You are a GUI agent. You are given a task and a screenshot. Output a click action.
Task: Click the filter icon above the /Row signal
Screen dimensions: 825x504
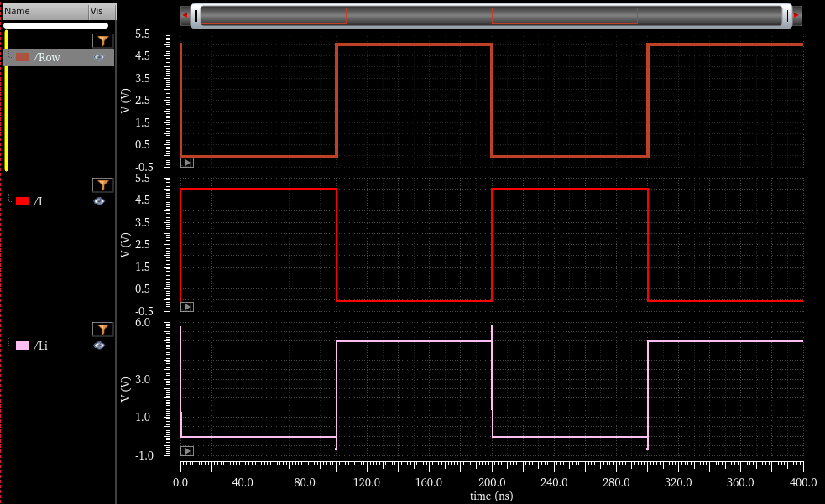coord(102,41)
